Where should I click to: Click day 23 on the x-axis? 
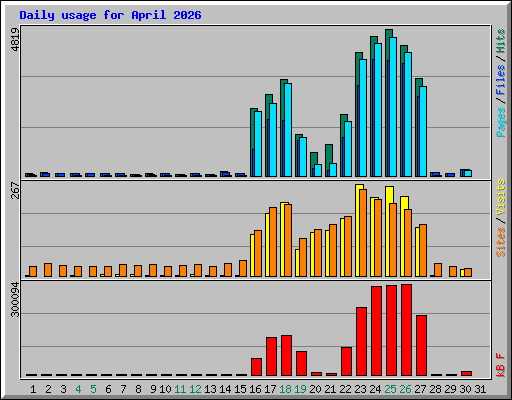pos(360,389)
